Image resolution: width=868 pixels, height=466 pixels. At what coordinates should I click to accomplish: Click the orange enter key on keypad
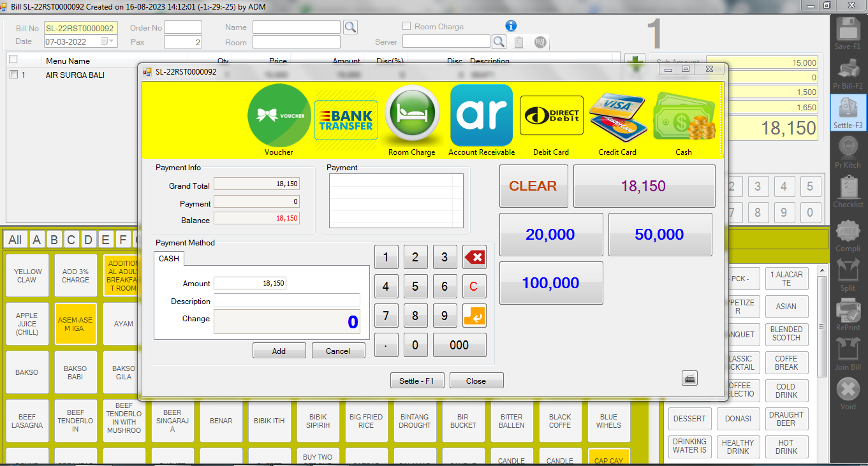474,316
